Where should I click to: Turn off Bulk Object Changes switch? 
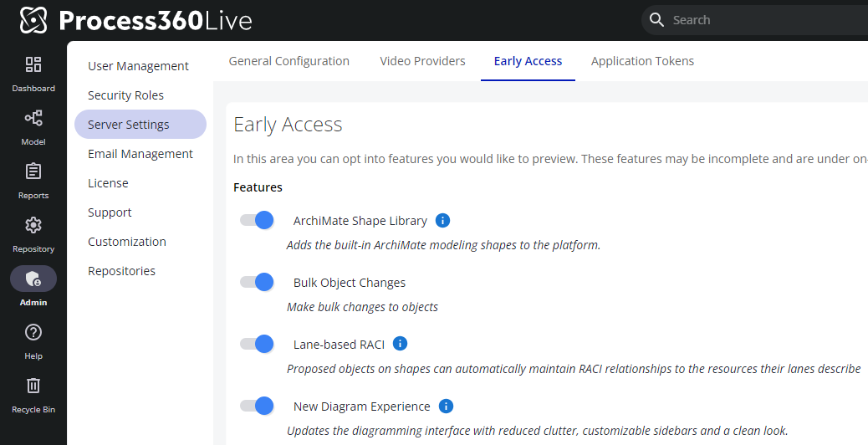pyautogui.click(x=258, y=282)
